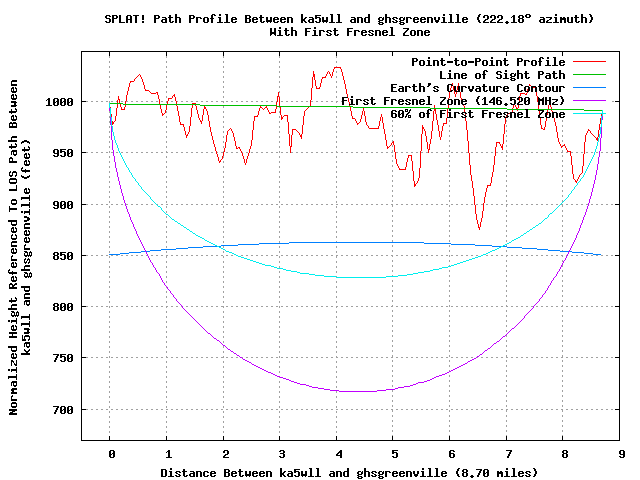Viewport: 640px width, 480px height.
Task: Click the 0 tick label on x-axis
Action: click(110, 453)
